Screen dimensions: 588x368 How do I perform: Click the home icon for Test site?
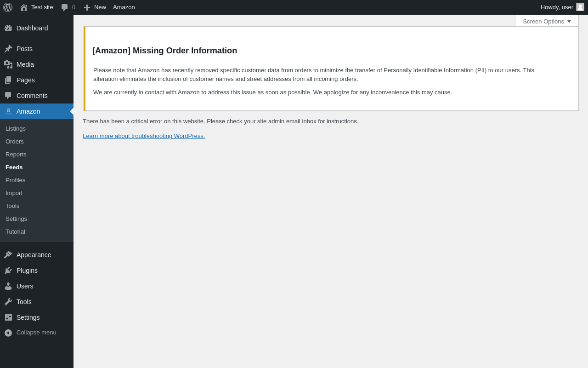click(x=24, y=7)
